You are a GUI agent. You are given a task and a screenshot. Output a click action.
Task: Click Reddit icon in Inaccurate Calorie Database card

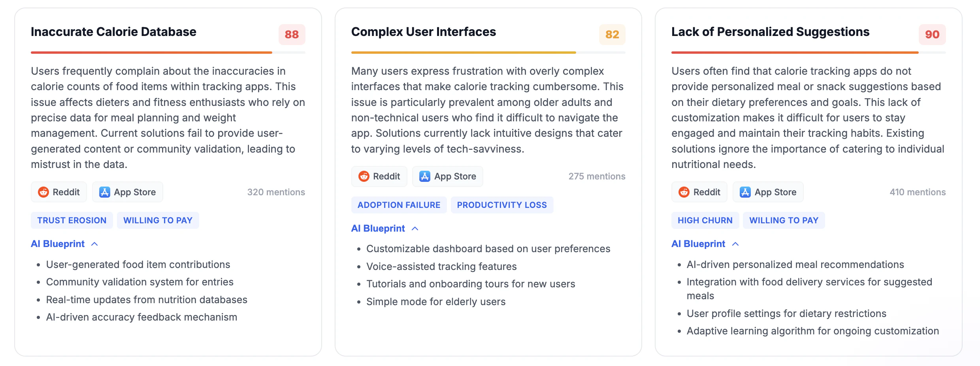pyautogui.click(x=43, y=192)
